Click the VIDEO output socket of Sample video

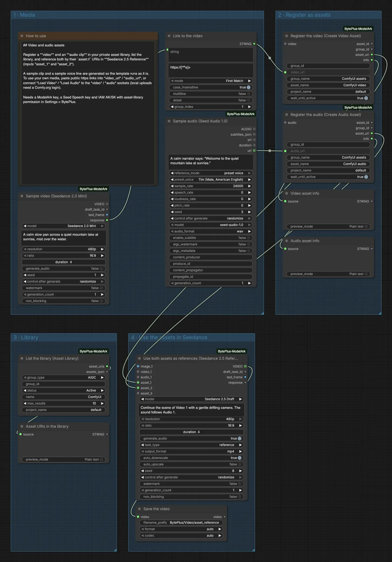coord(107,204)
